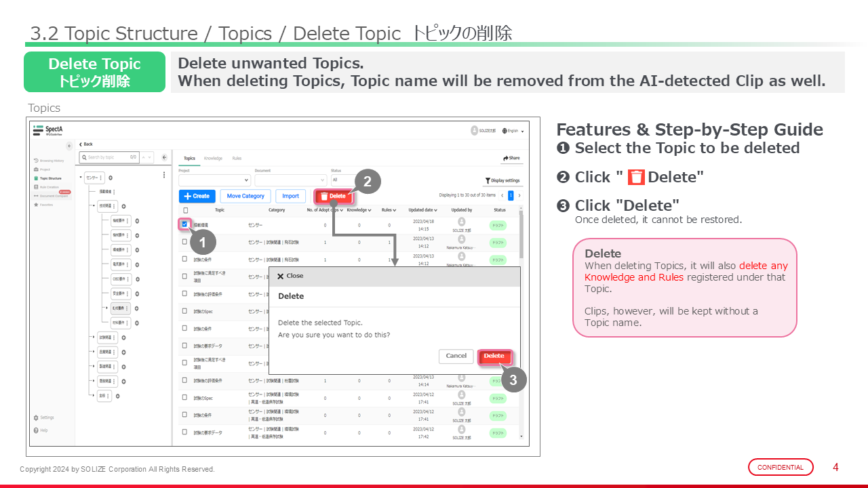Click the red trash Delete toolbar button
This screenshot has height=488, width=868.
point(333,197)
